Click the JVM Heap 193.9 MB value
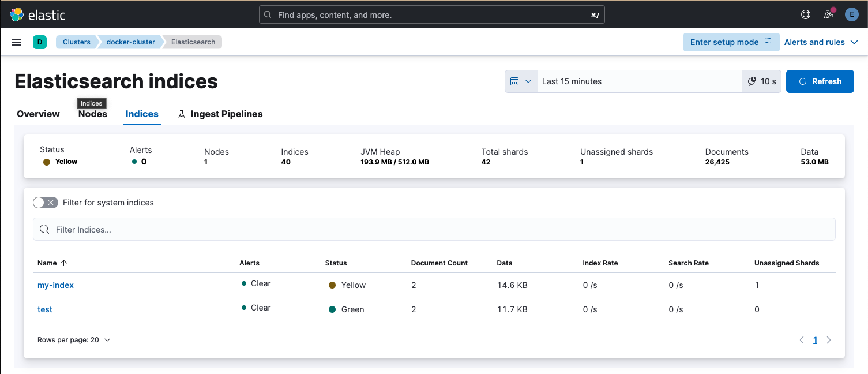868x374 pixels. [x=395, y=162]
